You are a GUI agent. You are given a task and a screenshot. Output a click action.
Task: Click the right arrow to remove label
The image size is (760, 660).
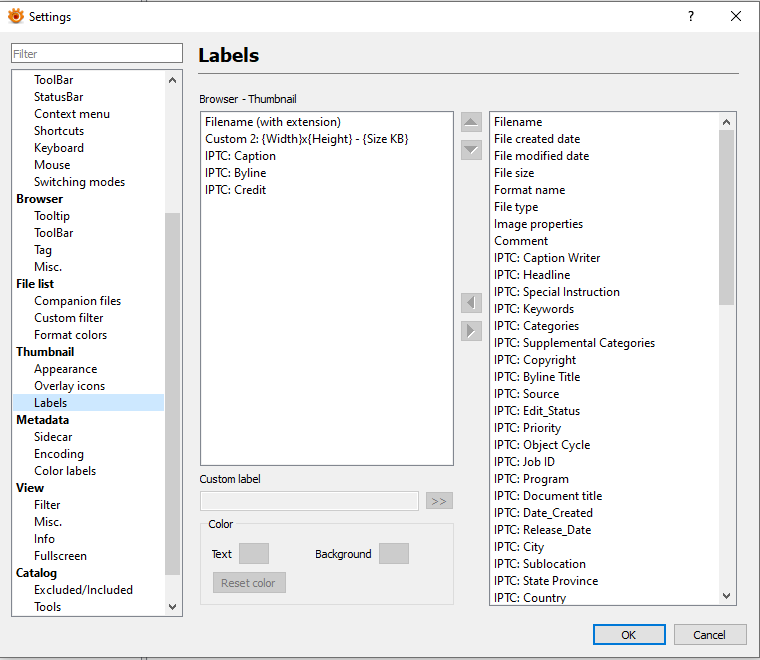tap(471, 331)
